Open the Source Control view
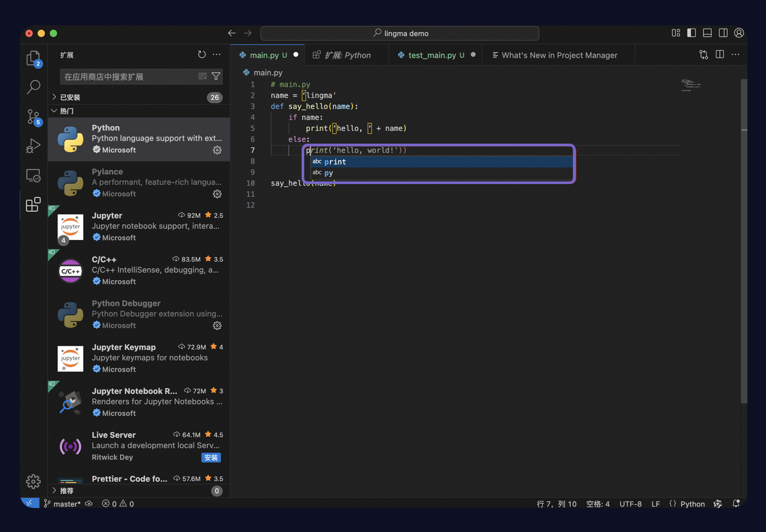 click(x=33, y=116)
